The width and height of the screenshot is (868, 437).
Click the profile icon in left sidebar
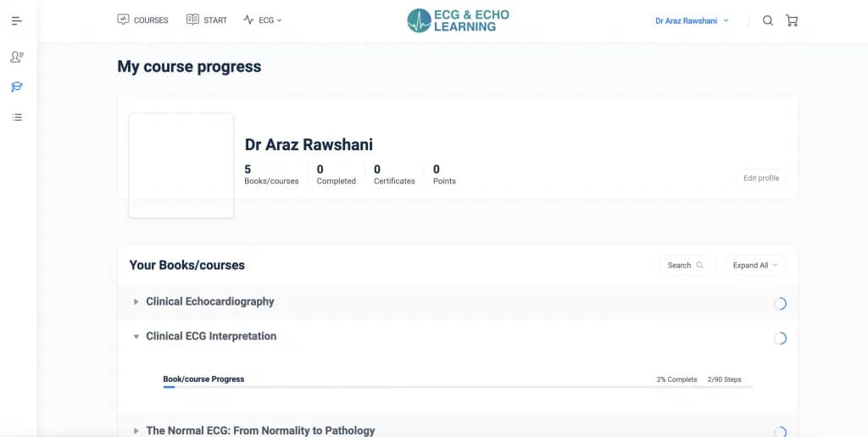tap(17, 57)
